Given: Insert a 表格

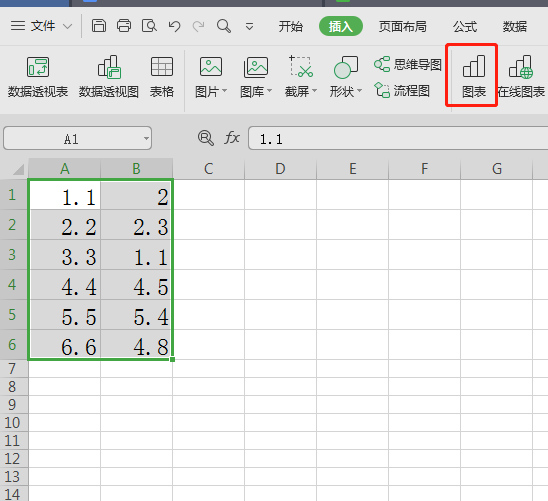Looking at the screenshot, I should 162,77.
